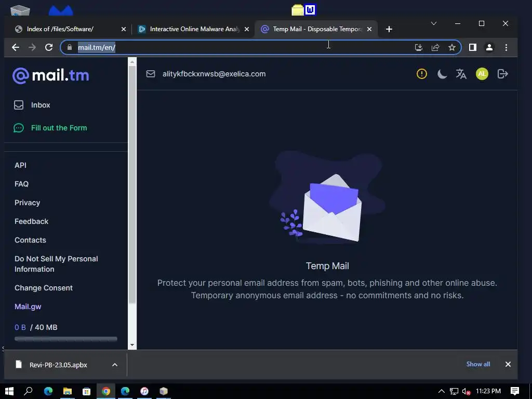Viewport: 532px width, 399px height.
Task: Close the Interactive Online Malware tab
Action: [247, 29]
